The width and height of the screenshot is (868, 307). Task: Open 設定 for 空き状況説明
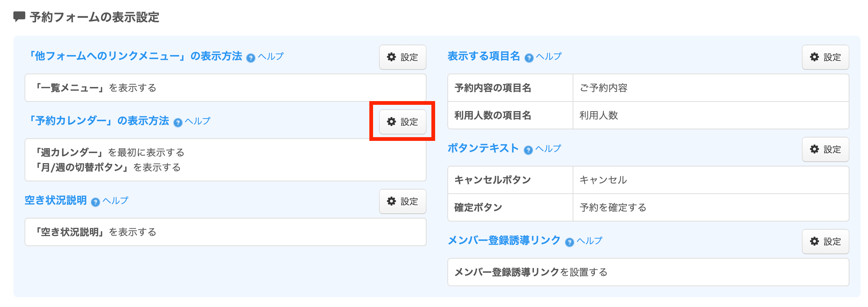coord(402,201)
